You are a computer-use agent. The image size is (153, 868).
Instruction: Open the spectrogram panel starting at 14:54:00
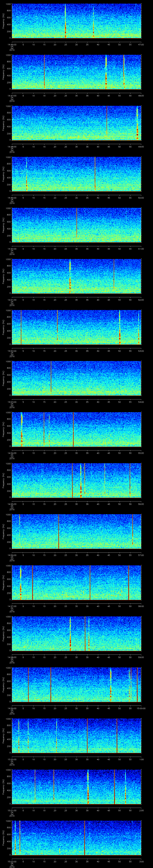[77, 430]
